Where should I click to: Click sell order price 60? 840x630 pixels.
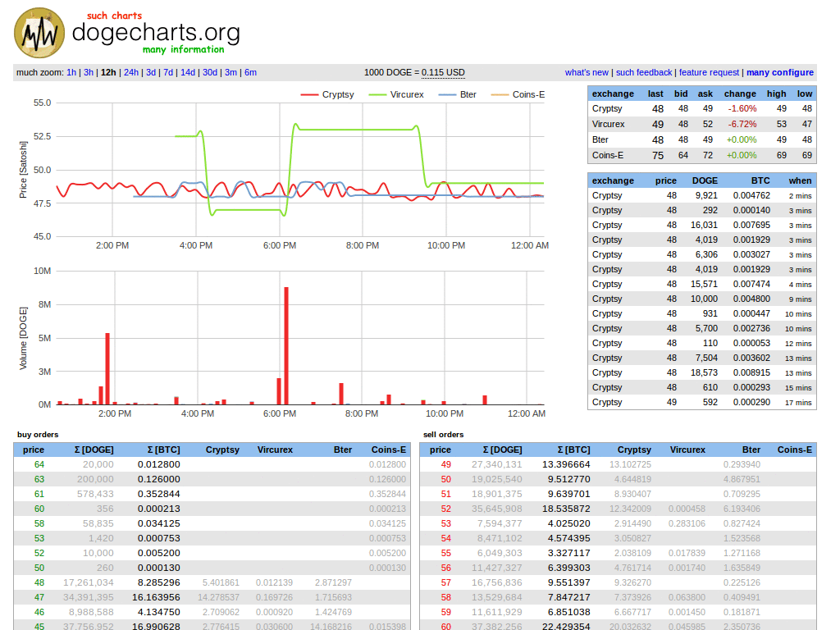click(x=445, y=626)
